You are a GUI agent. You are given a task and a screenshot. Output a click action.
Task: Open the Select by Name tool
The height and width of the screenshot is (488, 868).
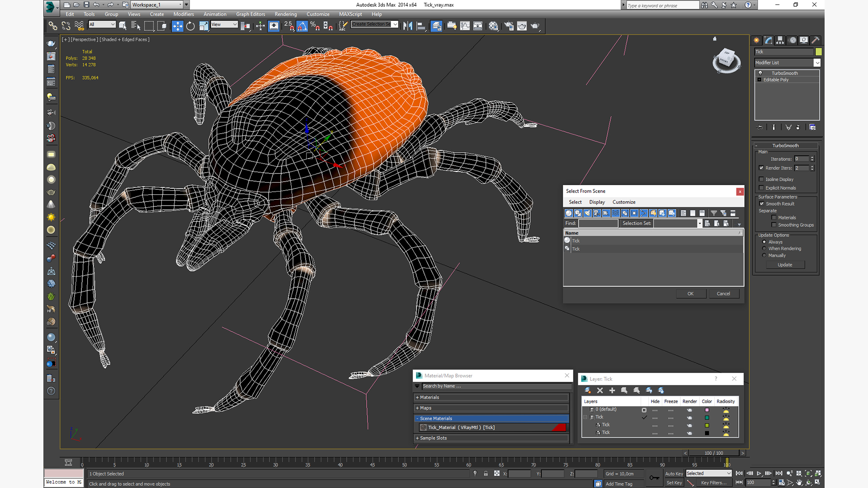pyautogui.click(x=135, y=26)
